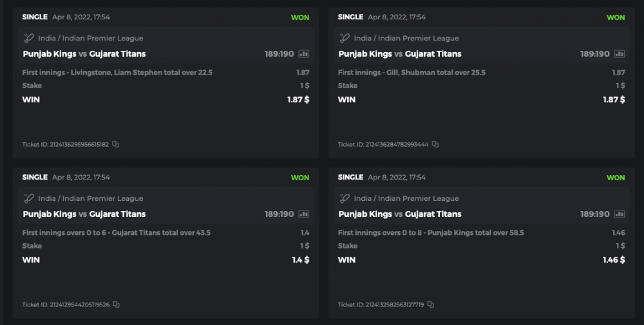Click cricket icon in the Gill Shubman ticket
The width and height of the screenshot is (644, 325).
click(x=345, y=38)
